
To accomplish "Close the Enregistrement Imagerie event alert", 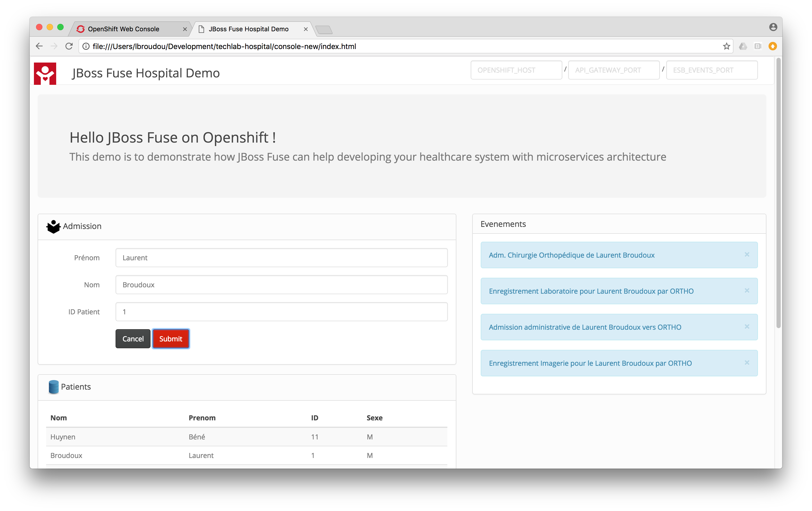I will 747,363.
